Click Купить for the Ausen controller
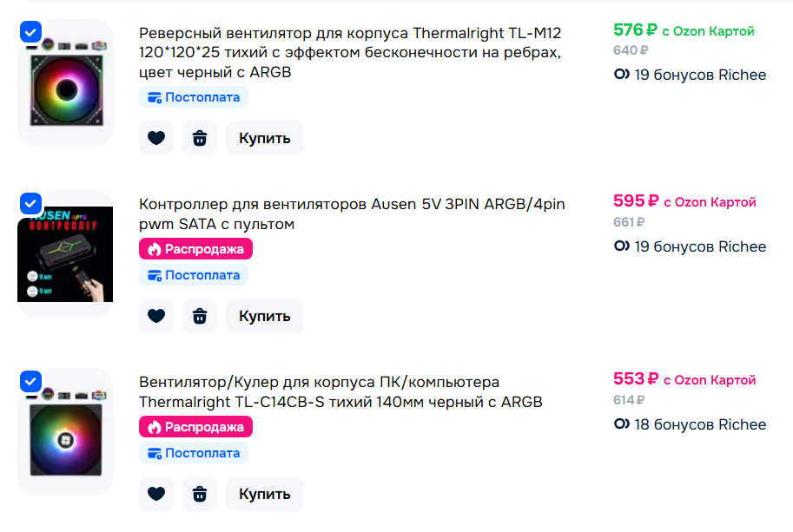This screenshot has height=532, width=793. tap(265, 316)
